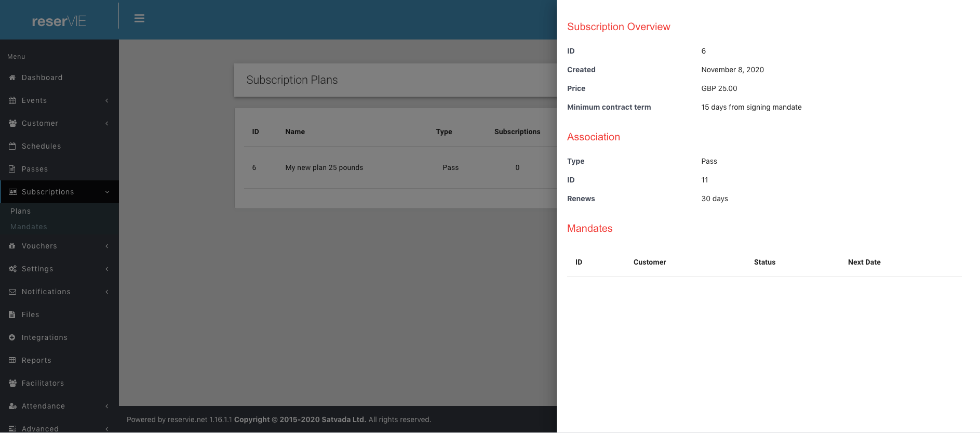
Task: Click the Association Type value 'Pass'
Action: (709, 161)
